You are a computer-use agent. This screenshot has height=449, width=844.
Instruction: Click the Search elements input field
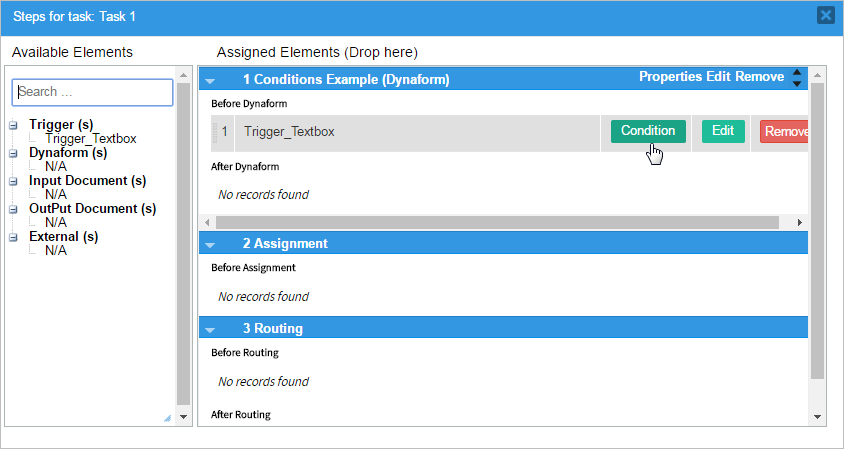pyautogui.click(x=92, y=92)
